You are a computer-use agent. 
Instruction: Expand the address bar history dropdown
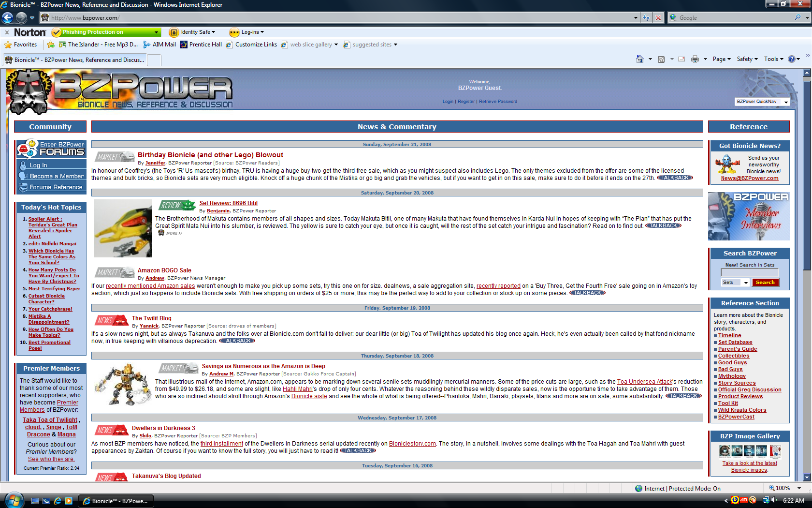tap(636, 18)
